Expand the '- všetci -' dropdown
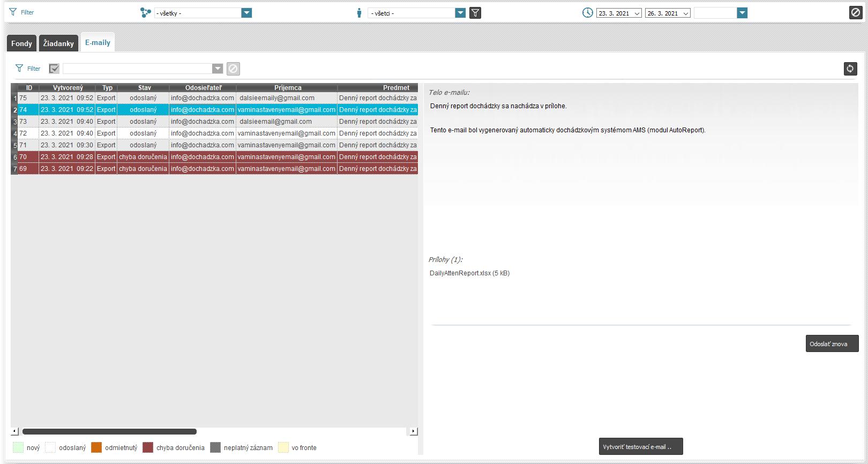 pos(460,13)
